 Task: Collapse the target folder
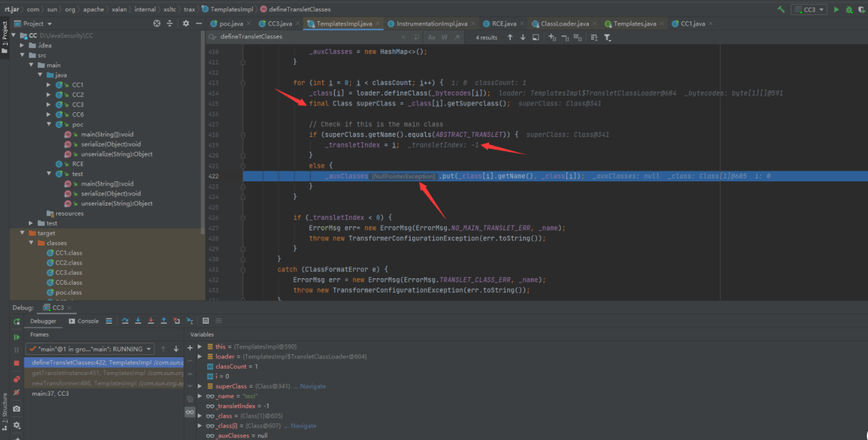(x=22, y=233)
